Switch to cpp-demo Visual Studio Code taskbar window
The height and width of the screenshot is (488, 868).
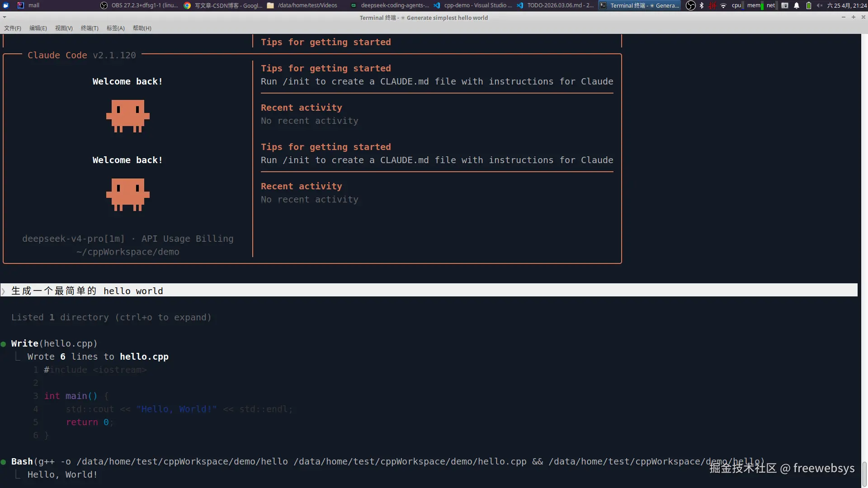point(472,5)
